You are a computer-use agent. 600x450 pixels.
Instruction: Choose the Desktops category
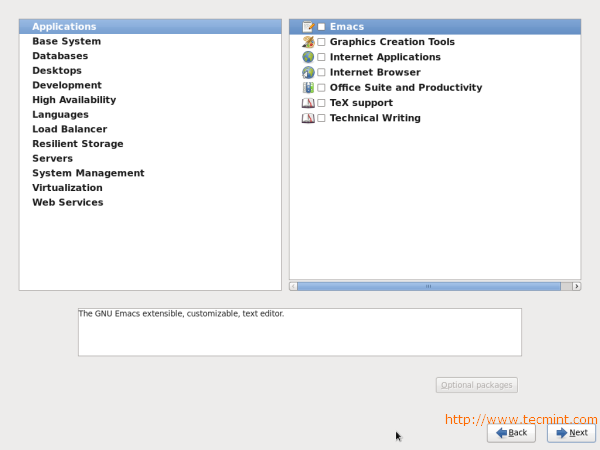[x=150, y=70]
